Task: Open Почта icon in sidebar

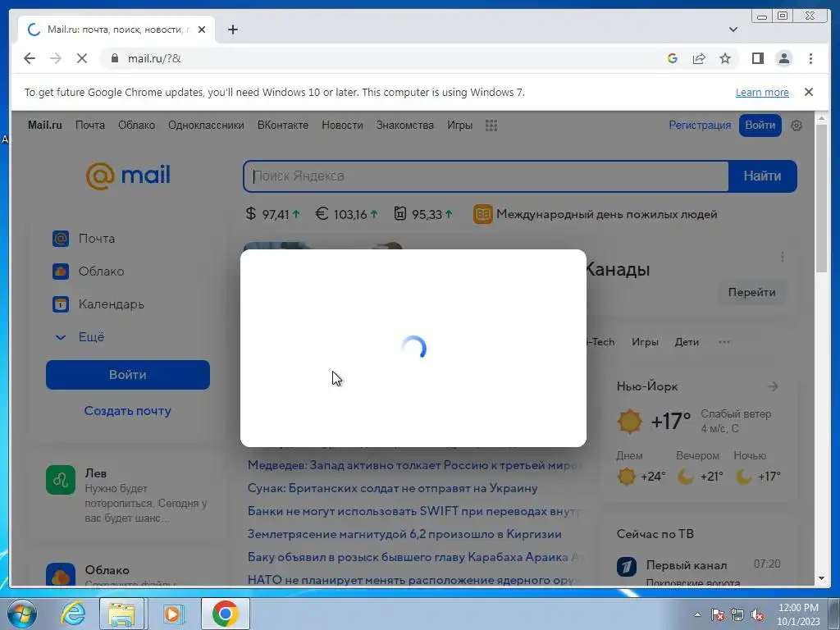Action: pos(61,239)
